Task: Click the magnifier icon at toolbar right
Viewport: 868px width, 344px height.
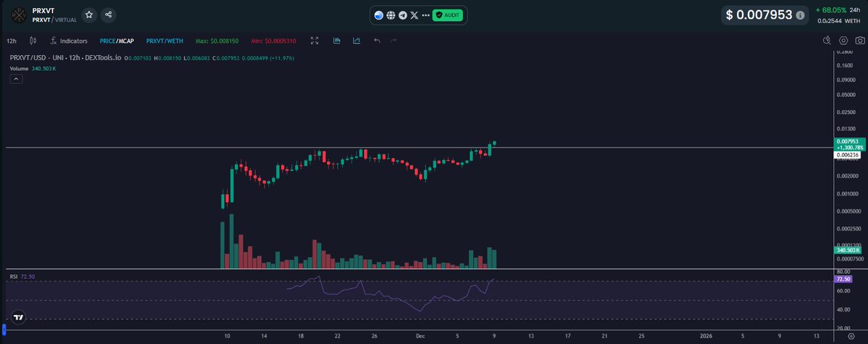Action: [827, 41]
